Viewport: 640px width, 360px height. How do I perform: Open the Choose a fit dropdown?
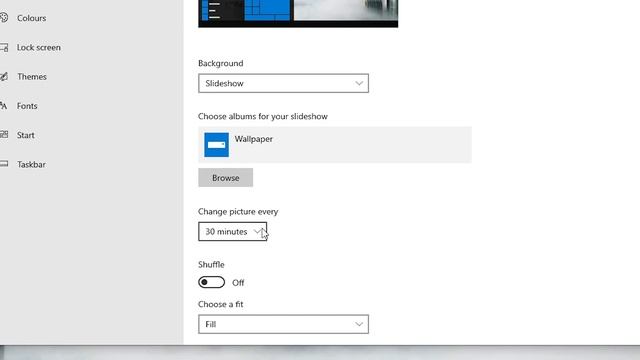pyautogui.click(x=283, y=324)
